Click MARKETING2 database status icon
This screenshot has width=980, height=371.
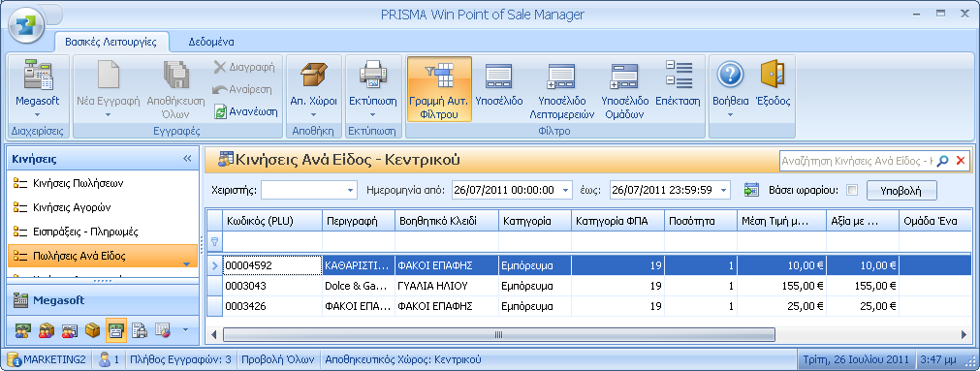(x=14, y=359)
